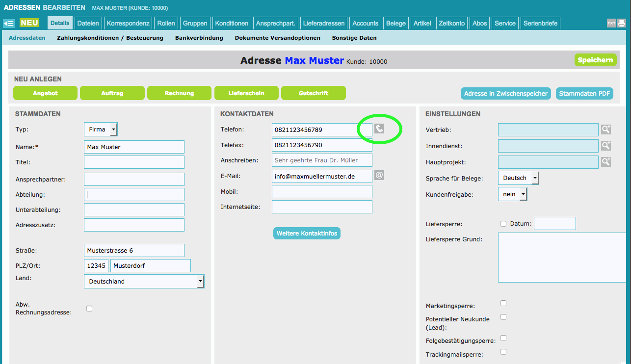Screen dimensions: 631x364
Task: Click into the Mobil input field
Action: point(322,191)
